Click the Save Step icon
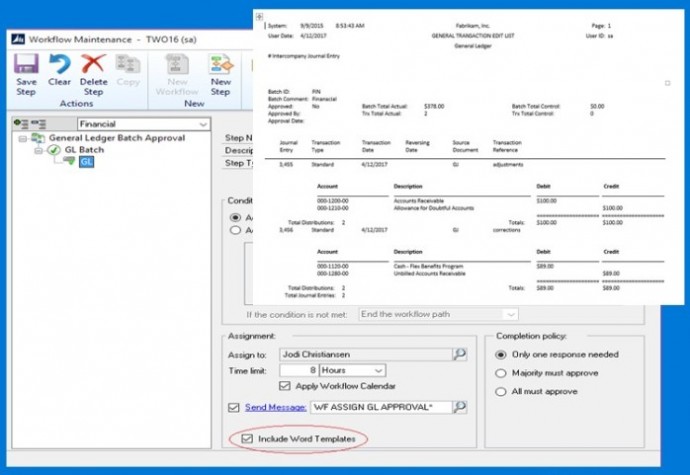 26,64
